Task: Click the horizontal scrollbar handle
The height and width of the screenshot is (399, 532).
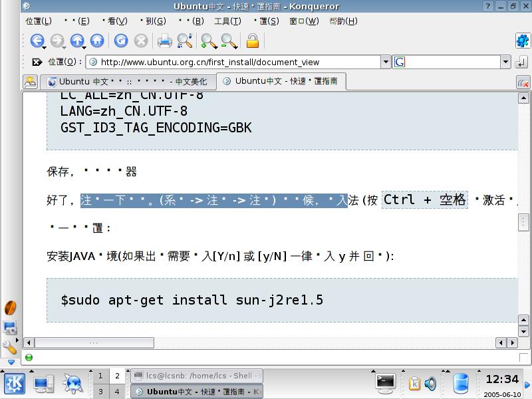Action: (x=94, y=342)
